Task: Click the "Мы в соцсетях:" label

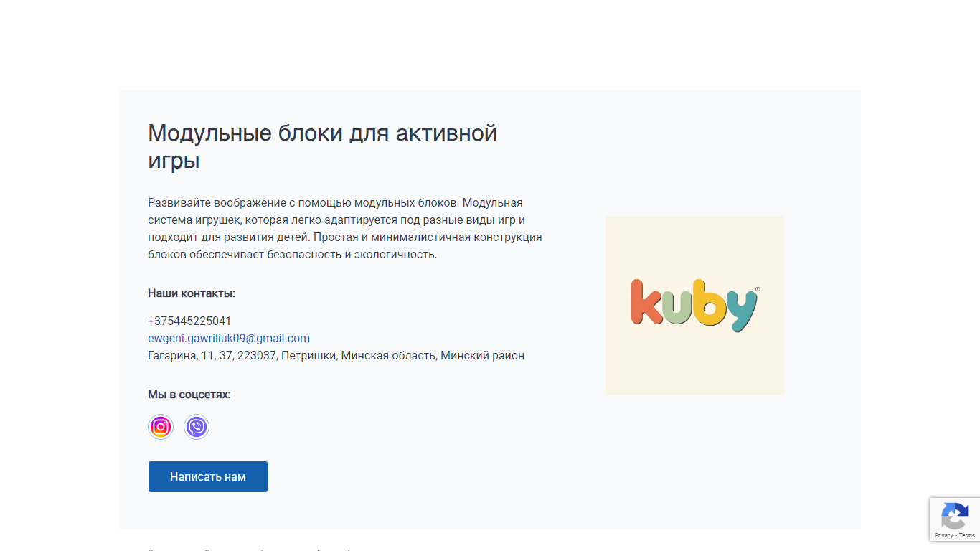Action: (x=189, y=395)
